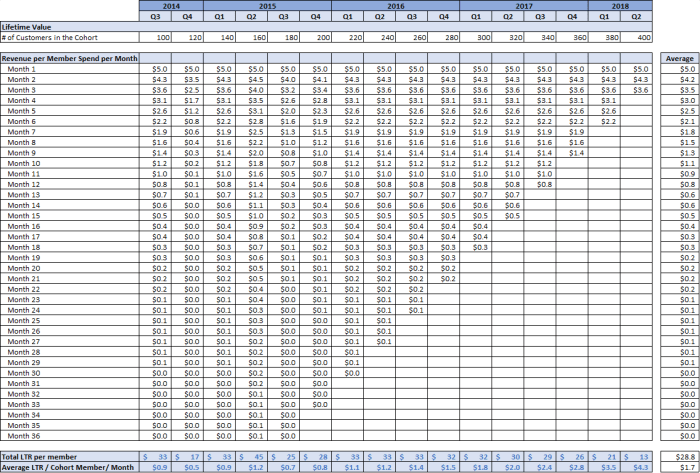This screenshot has height=473, width=700.
Task: Select the Month 1 row label
Action: 22,69
